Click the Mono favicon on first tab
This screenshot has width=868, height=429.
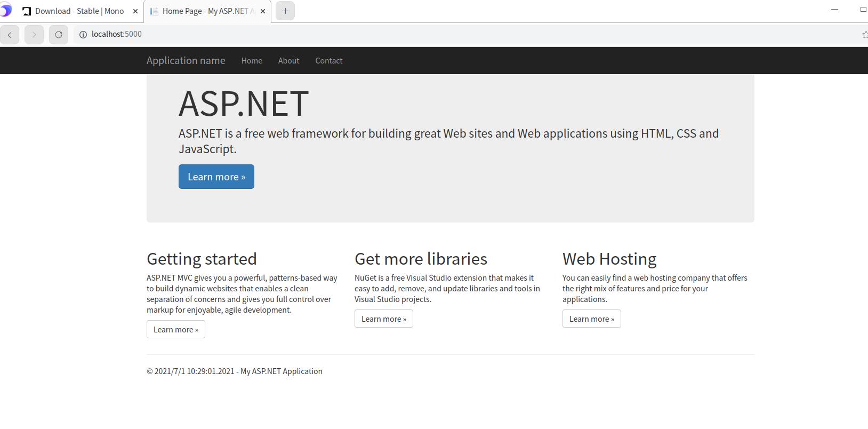[27, 11]
